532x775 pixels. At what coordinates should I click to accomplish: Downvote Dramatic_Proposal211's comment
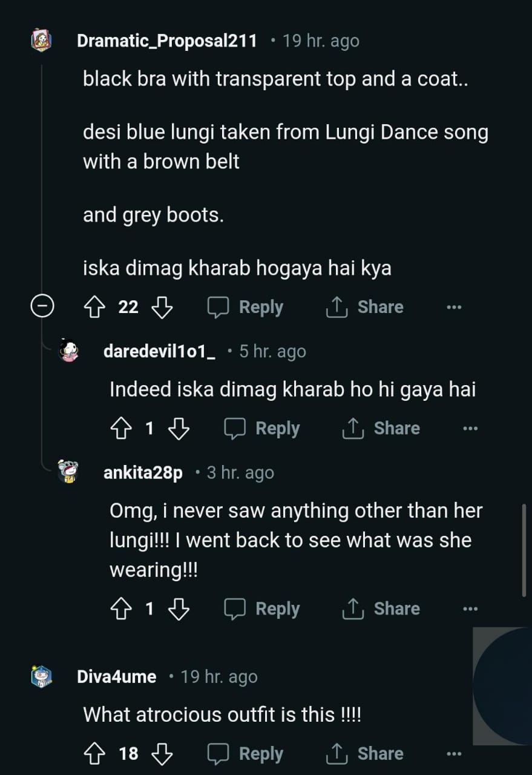click(x=162, y=308)
